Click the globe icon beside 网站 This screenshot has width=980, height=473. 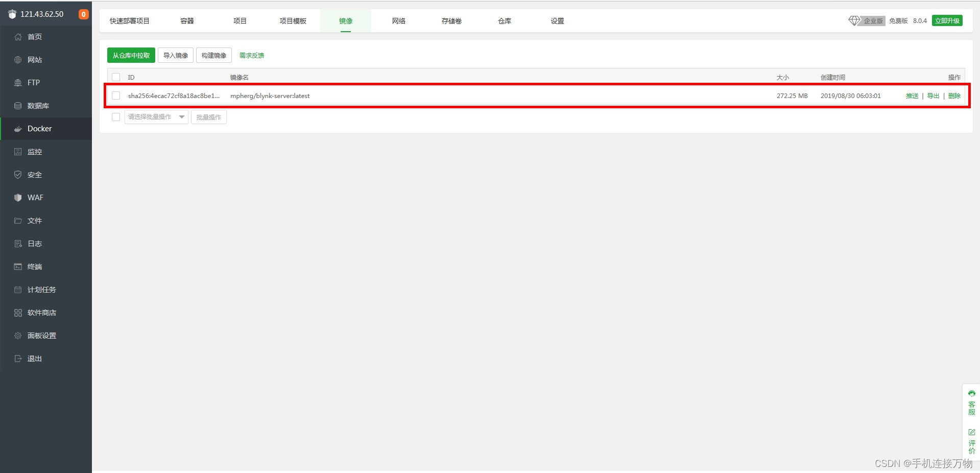[18, 60]
